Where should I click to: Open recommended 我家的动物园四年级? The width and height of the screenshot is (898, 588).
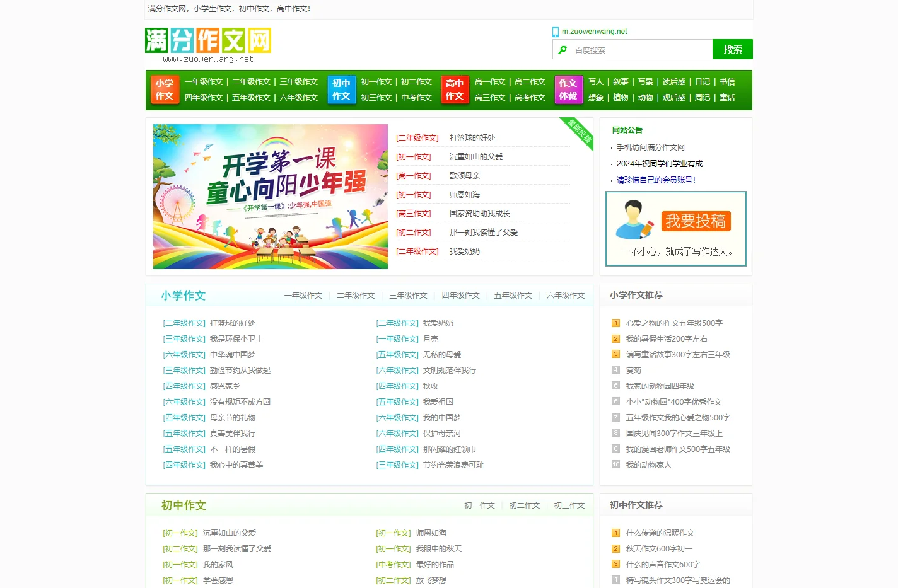[x=660, y=386]
